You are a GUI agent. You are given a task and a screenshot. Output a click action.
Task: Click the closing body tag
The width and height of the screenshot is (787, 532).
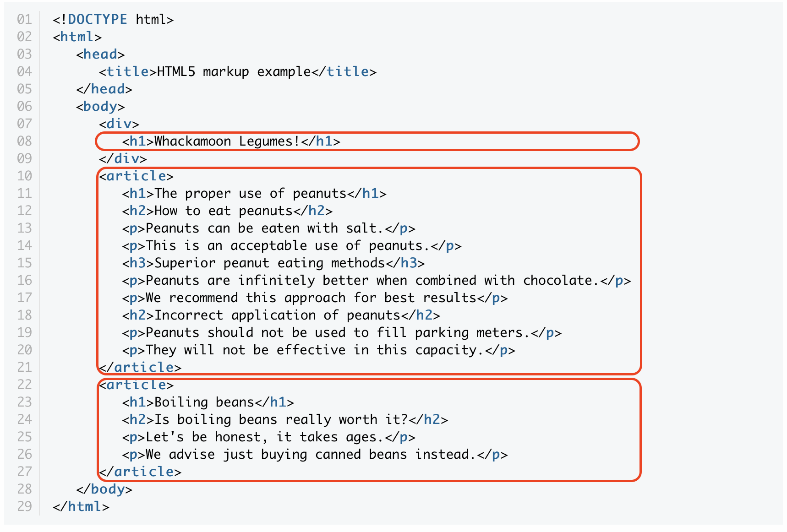tap(104, 489)
